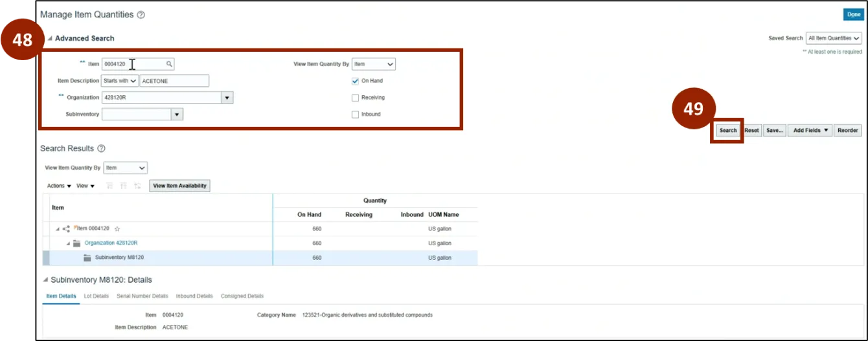868x341 pixels.
Task: Click On Hand 660 in Organization 428120R row
Action: 317,243
